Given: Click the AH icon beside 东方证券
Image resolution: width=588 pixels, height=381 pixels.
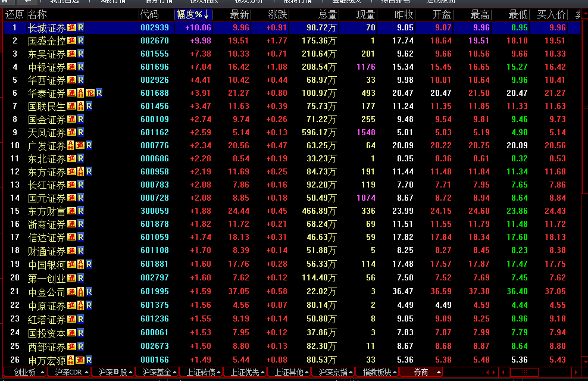Looking at the screenshot, I should 80,172.
